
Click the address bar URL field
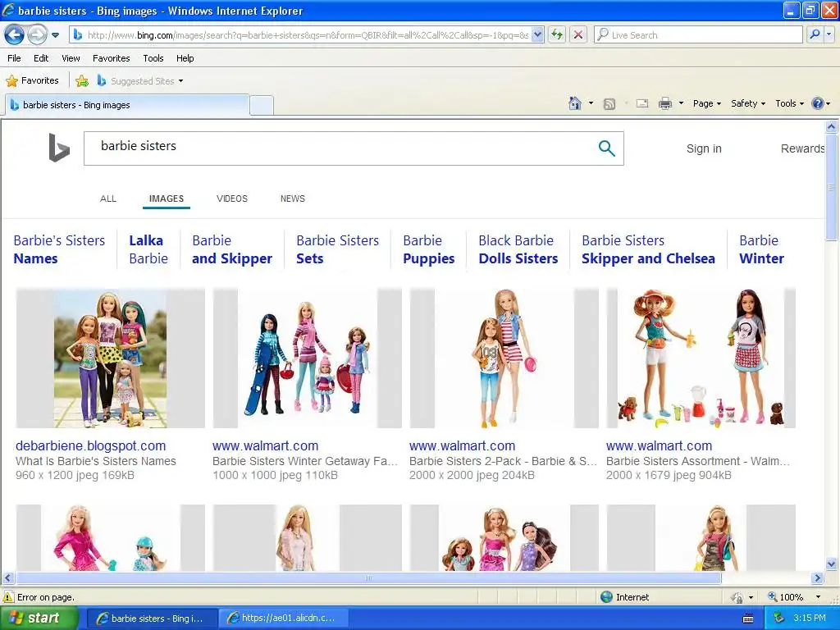tap(308, 34)
